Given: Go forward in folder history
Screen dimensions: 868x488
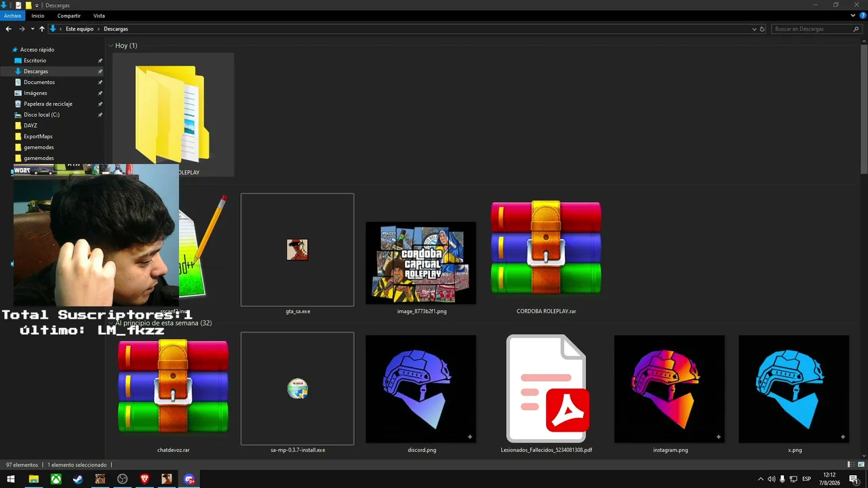Looking at the screenshot, I should pos(22,29).
